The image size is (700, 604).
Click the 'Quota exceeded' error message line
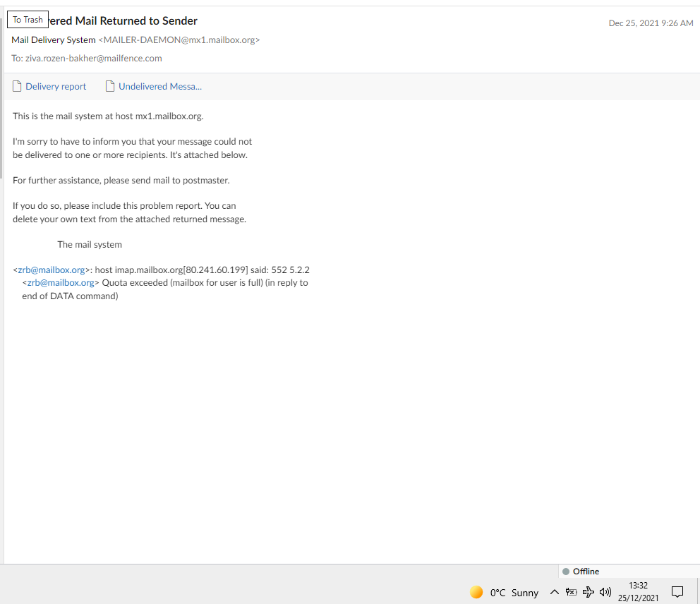(x=164, y=282)
